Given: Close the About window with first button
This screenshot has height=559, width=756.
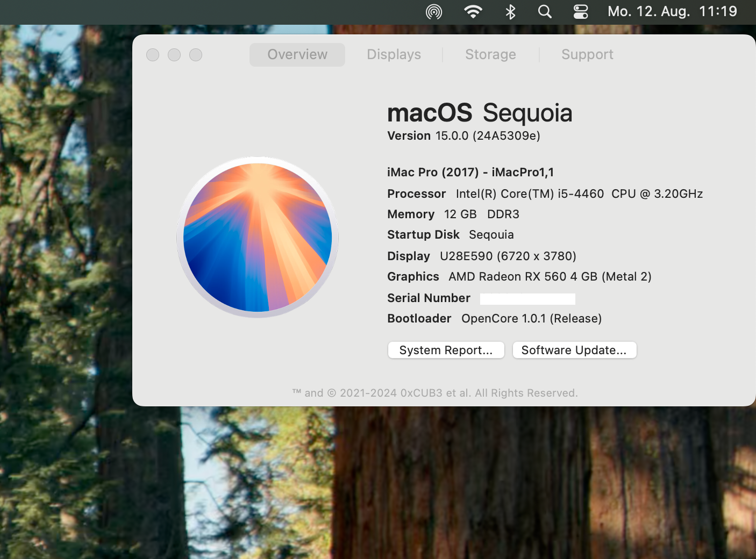Looking at the screenshot, I should (x=153, y=55).
